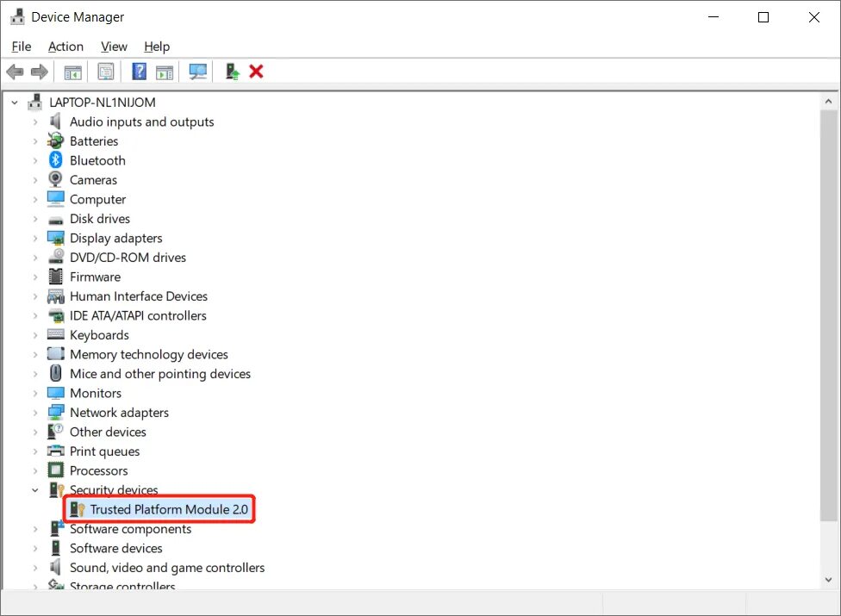841x616 pixels.
Task: Click the scrollbar down arrow
Action: click(x=828, y=580)
